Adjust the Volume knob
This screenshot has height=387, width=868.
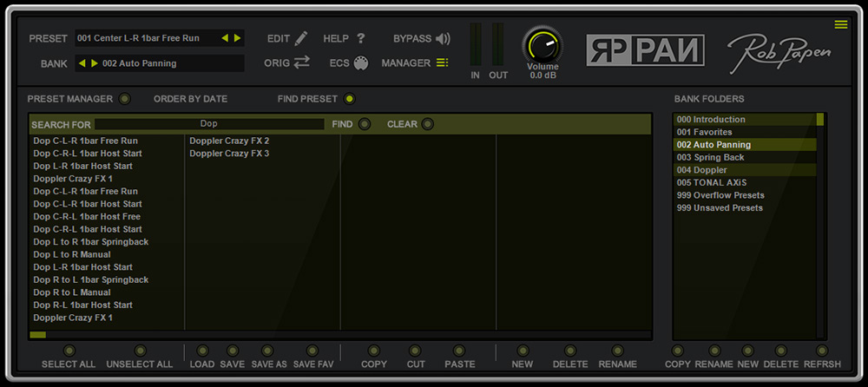542,45
